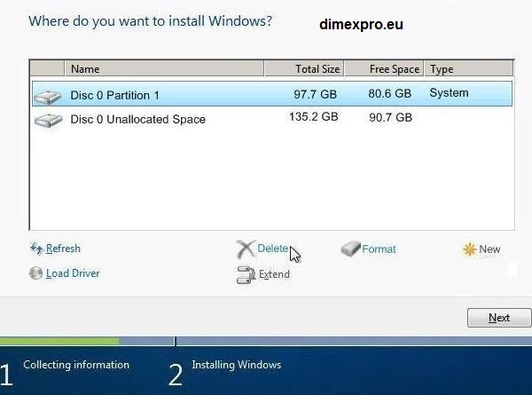Click the Collecting information step label
This screenshot has height=395, width=532.
[76, 365]
